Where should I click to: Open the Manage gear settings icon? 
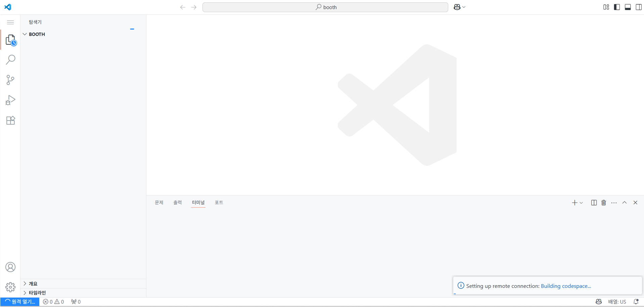pyautogui.click(x=10, y=287)
